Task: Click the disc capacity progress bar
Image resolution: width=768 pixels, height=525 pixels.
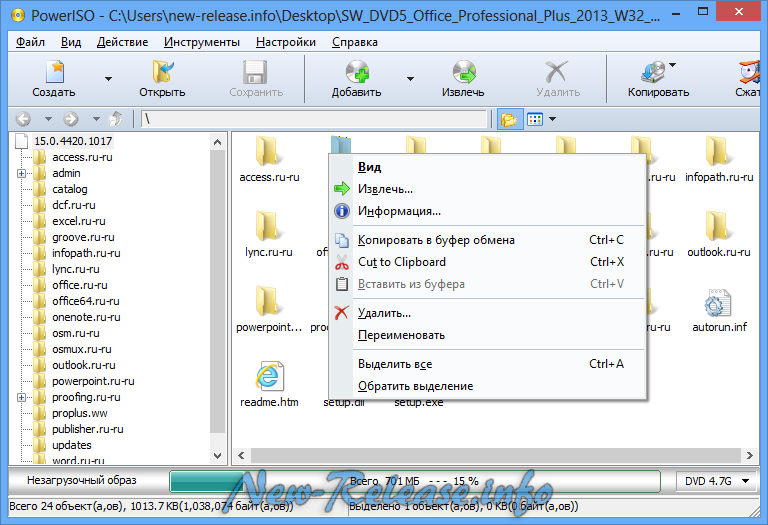Action: 415,481
